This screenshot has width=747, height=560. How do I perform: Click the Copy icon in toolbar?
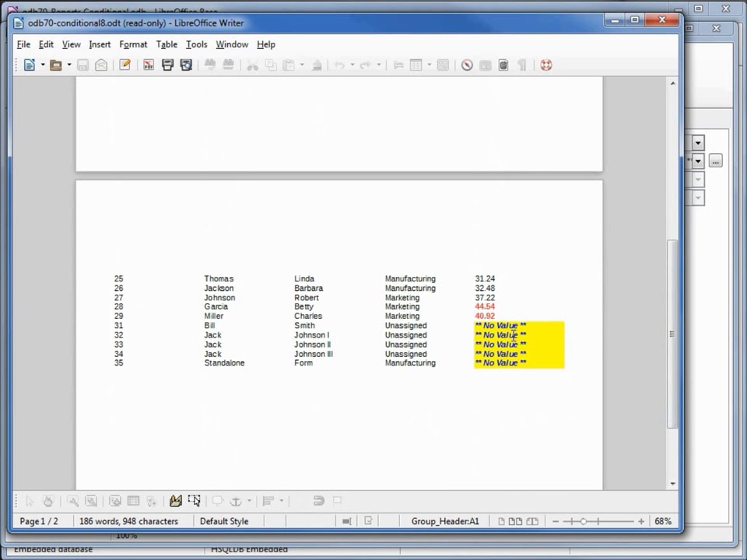tap(271, 65)
